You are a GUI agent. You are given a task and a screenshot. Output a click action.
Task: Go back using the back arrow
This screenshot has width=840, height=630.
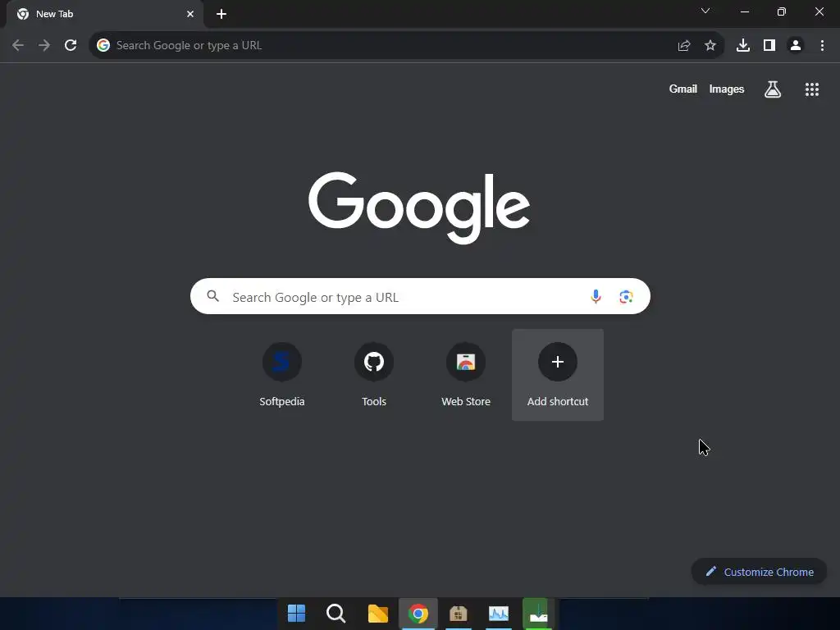point(18,46)
